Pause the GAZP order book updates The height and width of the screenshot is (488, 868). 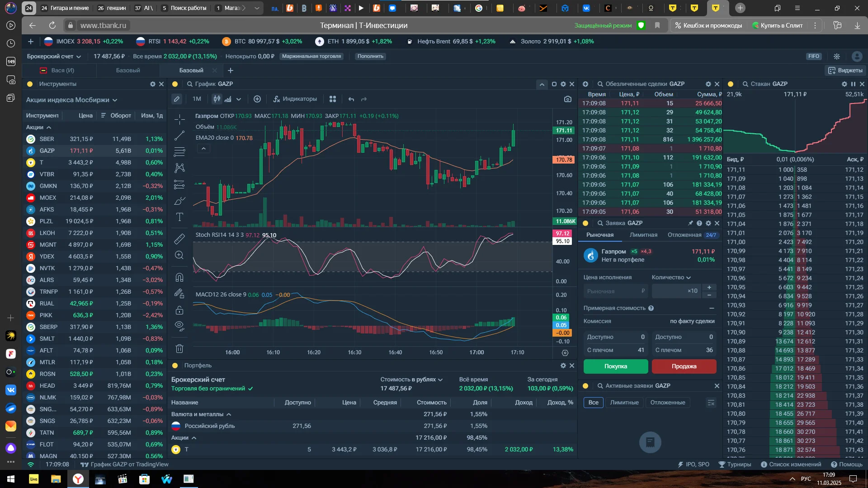pos(853,84)
